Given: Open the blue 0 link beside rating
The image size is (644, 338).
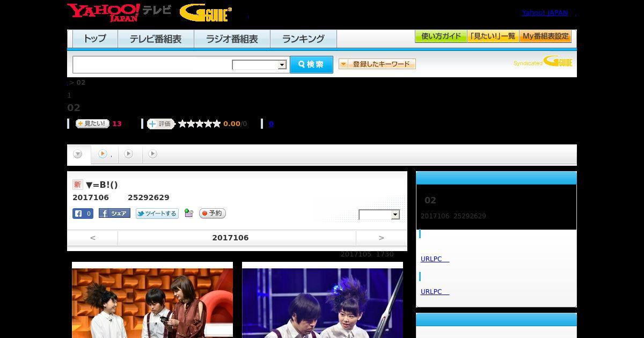Looking at the screenshot, I should click(x=271, y=124).
